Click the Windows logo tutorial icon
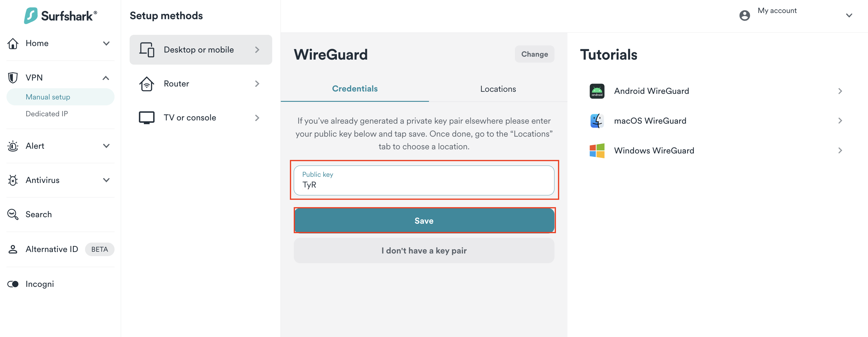 [x=597, y=150]
